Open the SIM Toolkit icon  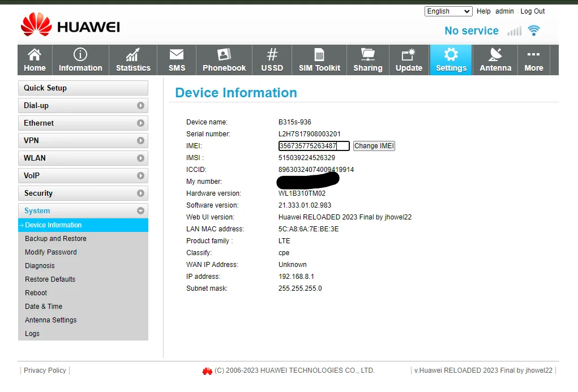(319, 54)
